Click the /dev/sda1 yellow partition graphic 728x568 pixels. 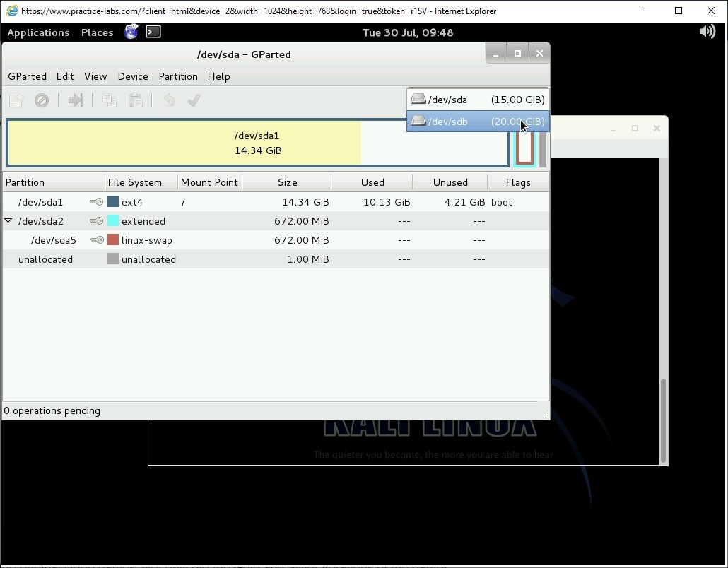(185, 143)
